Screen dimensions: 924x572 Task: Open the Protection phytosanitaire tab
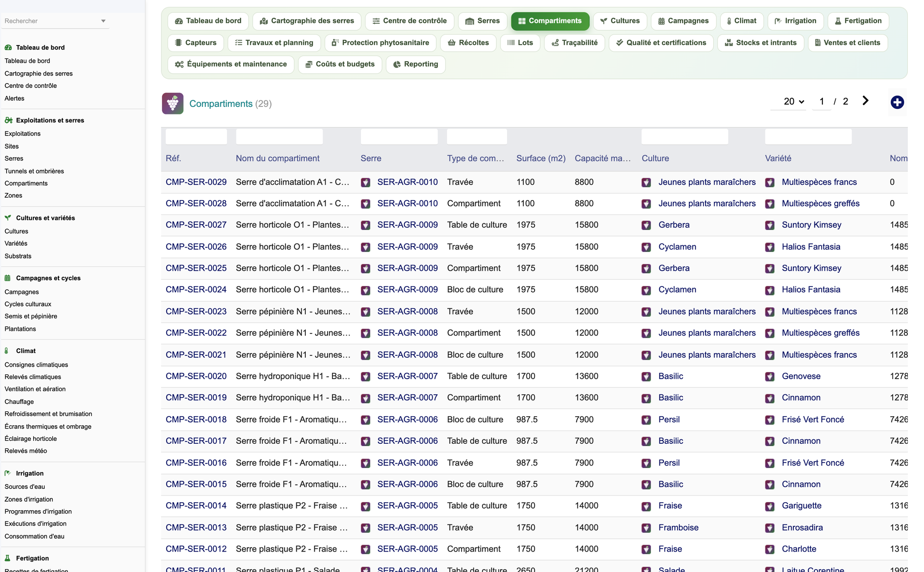380,43
